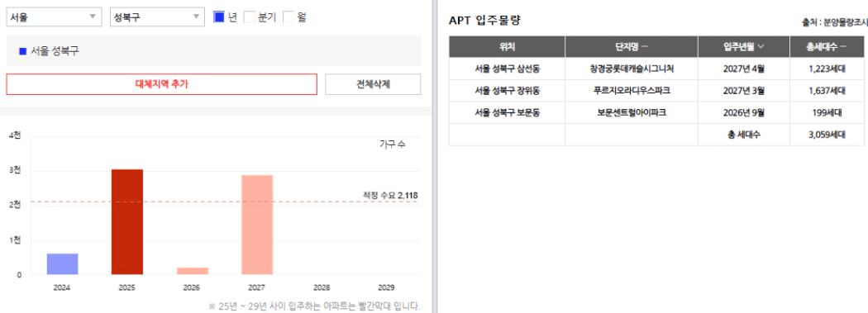This screenshot has height=313, width=868.
Task: Select the 2027 light red bar
Action: pos(257,225)
